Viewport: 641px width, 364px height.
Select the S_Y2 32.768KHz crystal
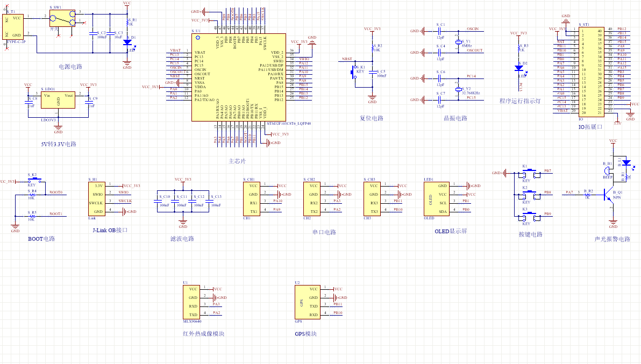click(459, 89)
